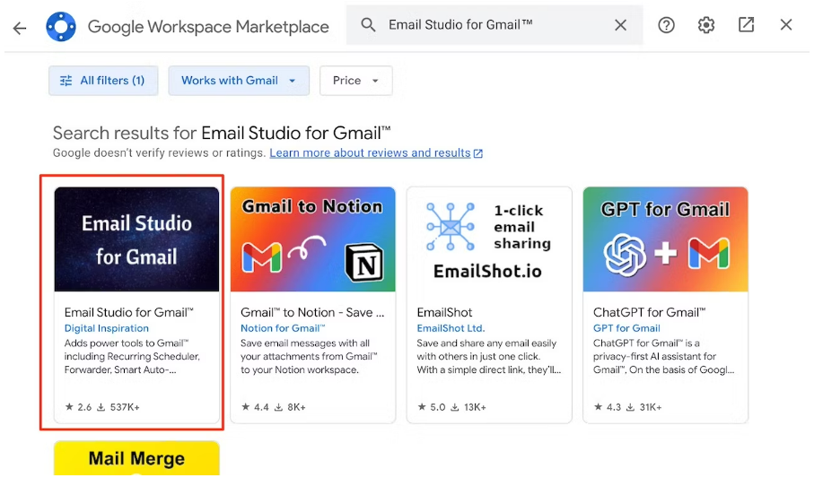Open Learn more about reviews and results link
This screenshot has width=814, height=504.
pyautogui.click(x=376, y=153)
